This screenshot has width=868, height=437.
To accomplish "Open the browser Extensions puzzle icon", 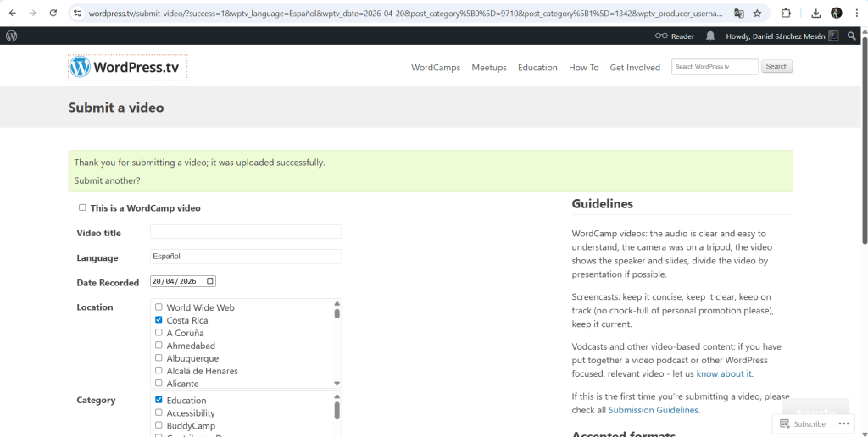I will [786, 14].
